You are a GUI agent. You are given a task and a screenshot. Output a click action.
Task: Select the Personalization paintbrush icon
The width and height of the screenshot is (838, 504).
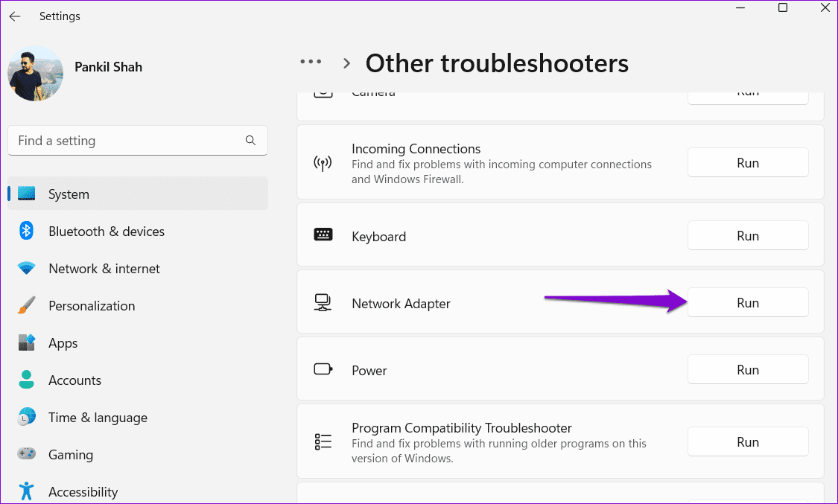27,306
